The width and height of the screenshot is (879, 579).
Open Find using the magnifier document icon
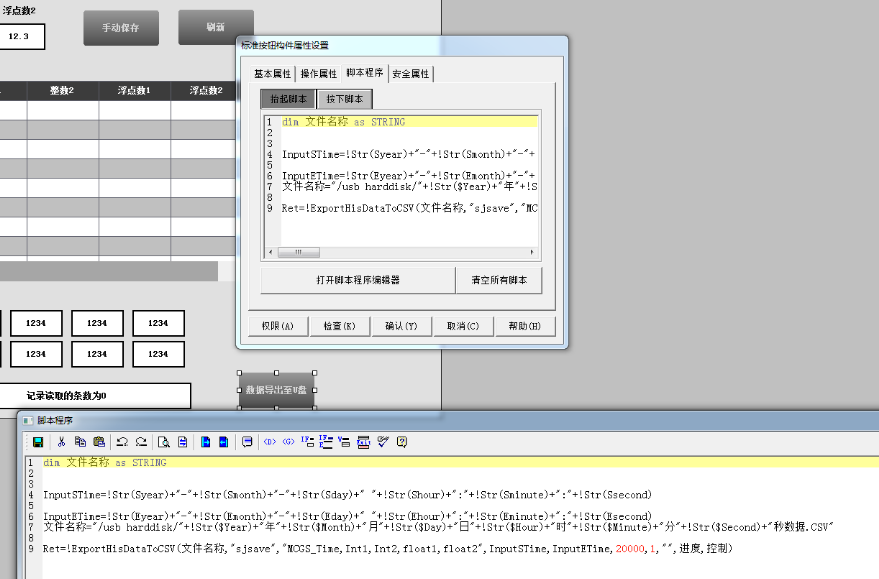(x=163, y=442)
